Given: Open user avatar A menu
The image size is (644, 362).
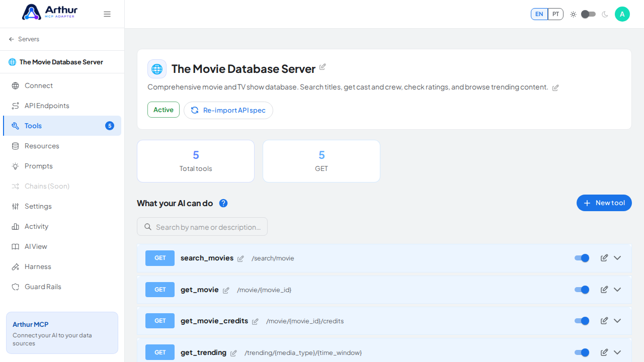Looking at the screenshot, I should point(622,14).
